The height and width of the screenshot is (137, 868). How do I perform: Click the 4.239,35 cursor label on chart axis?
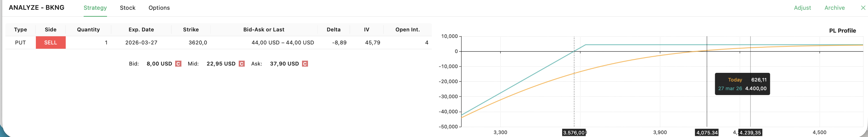pyautogui.click(x=750, y=133)
